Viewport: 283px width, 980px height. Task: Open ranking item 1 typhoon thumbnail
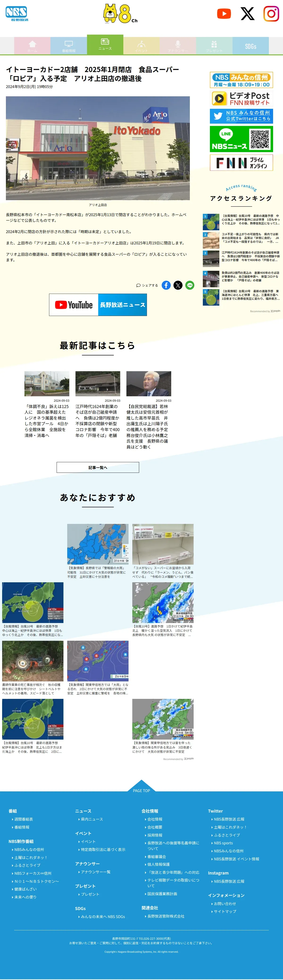pos(211,222)
